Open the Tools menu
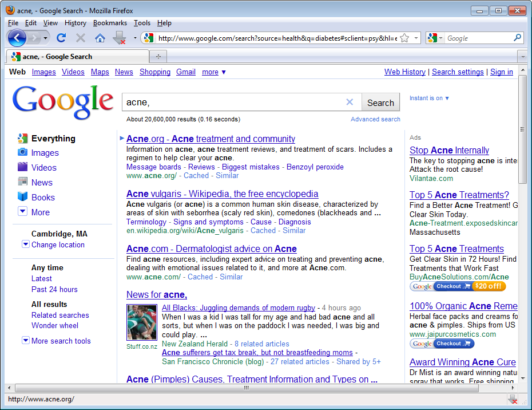The width and height of the screenshot is (532, 410). pos(142,23)
